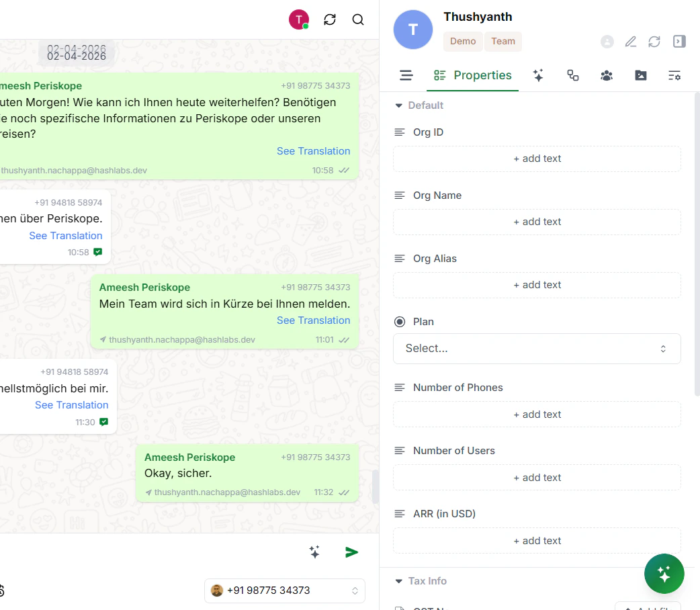Image resolution: width=700 pixels, height=610 pixels.
Task: Click the ARR (in USD) field icon
Action: click(x=400, y=513)
